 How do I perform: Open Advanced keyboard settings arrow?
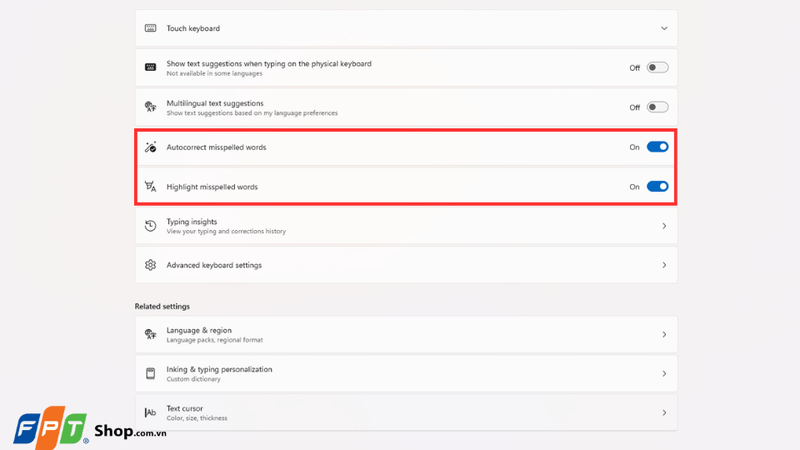(664, 265)
